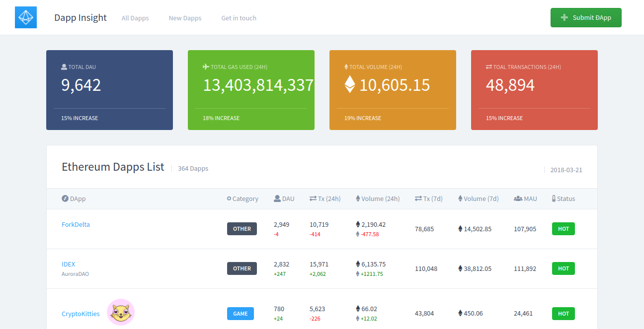Click the compass icon in the ÐApp column header
The width and height of the screenshot is (644, 329).
pos(65,198)
